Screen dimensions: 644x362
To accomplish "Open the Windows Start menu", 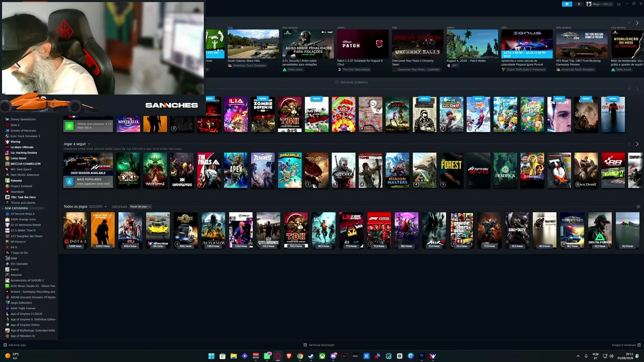I will tap(211, 356).
